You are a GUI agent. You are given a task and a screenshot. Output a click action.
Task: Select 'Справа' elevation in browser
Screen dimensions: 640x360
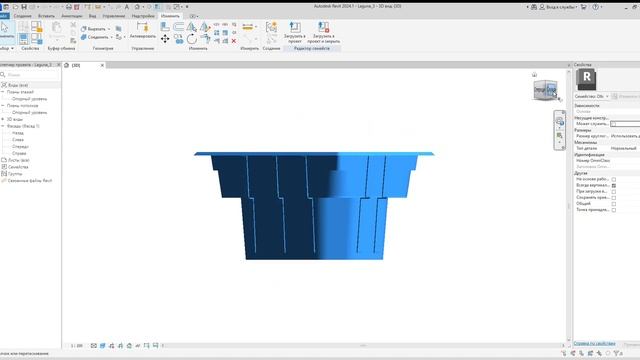[x=19, y=153]
